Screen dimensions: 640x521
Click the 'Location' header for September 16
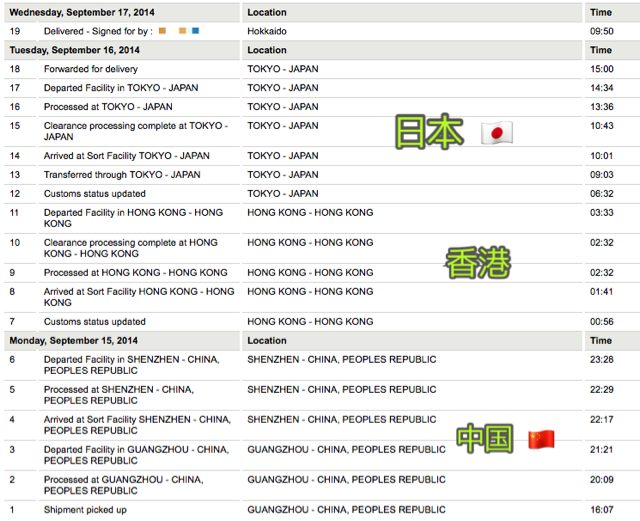pos(267,50)
